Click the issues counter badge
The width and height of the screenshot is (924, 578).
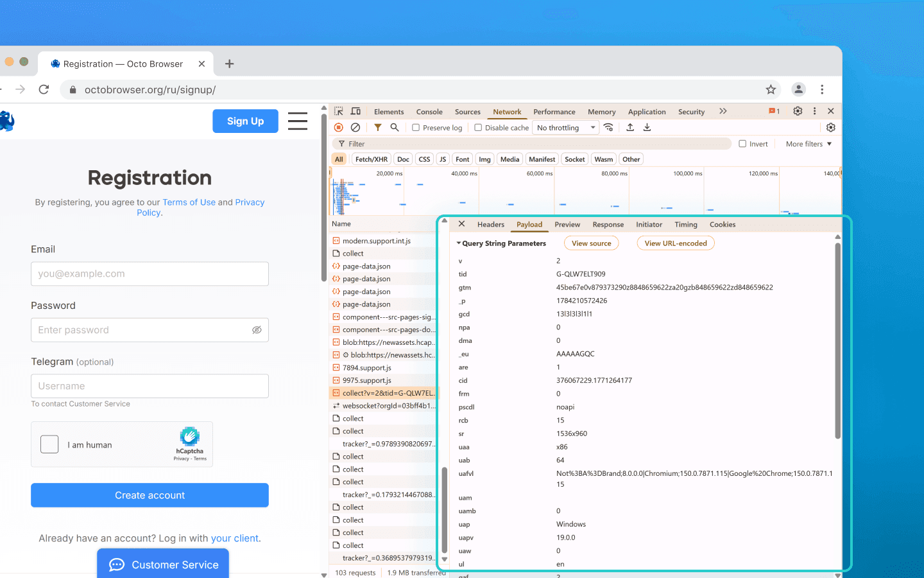tap(774, 111)
